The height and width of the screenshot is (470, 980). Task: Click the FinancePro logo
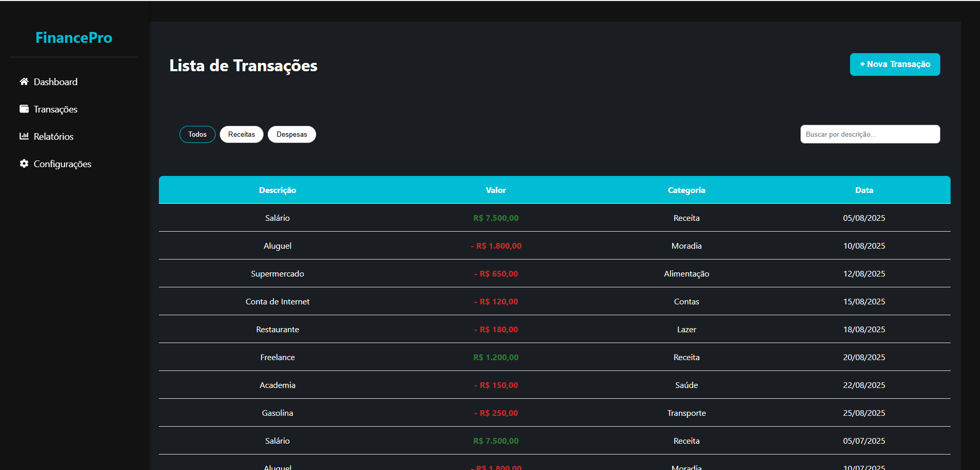click(74, 38)
